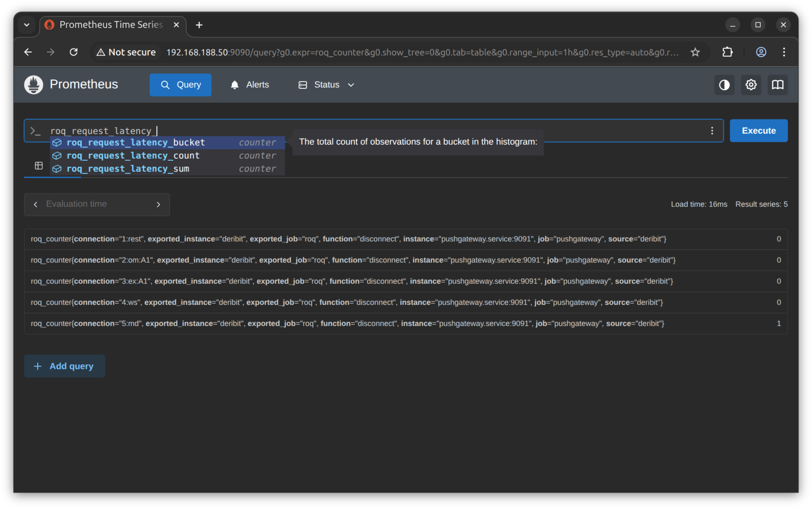Step evaluation time forward with right chevron
812x508 pixels.
[x=158, y=204]
